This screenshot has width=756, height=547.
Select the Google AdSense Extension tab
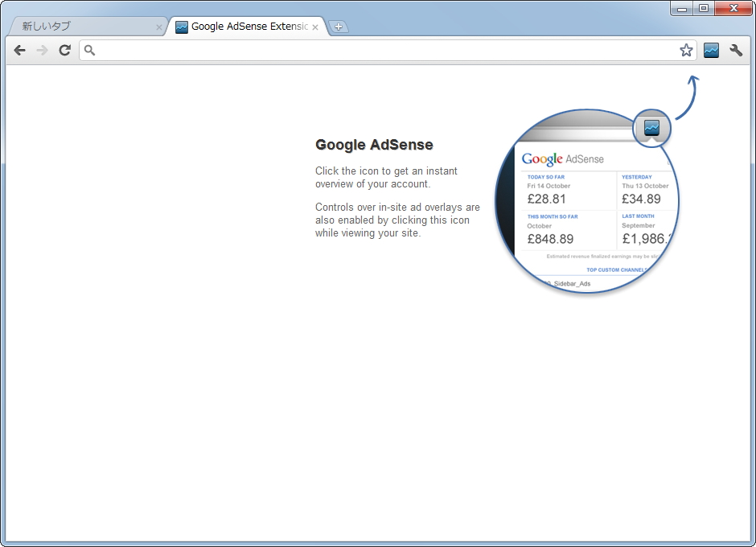tap(249, 27)
